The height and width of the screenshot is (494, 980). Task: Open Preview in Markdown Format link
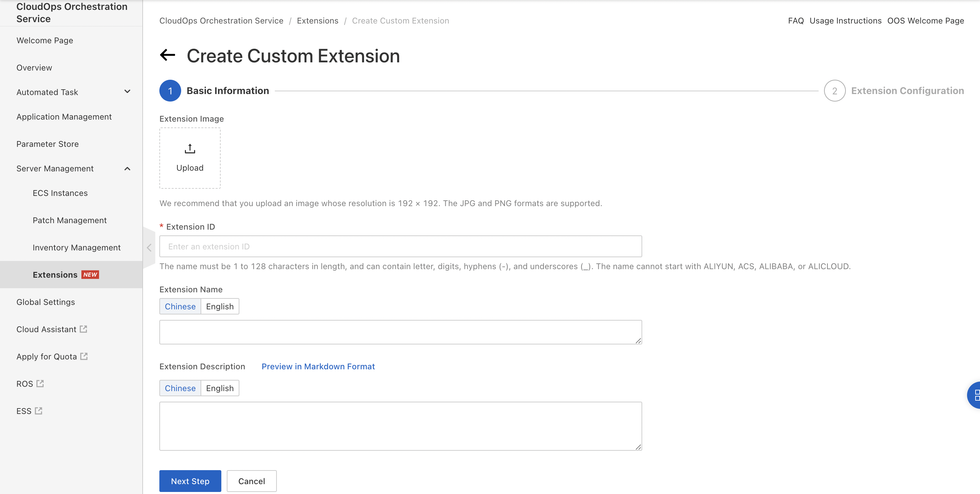(318, 367)
